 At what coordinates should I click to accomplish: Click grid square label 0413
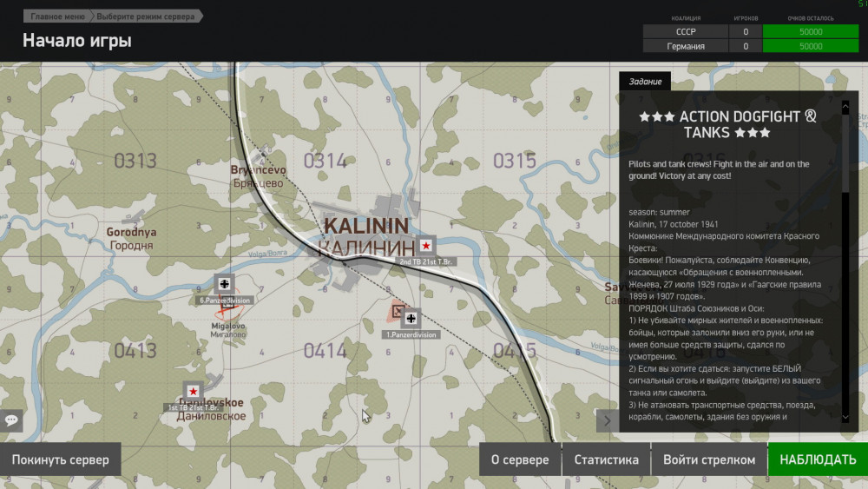(x=135, y=351)
